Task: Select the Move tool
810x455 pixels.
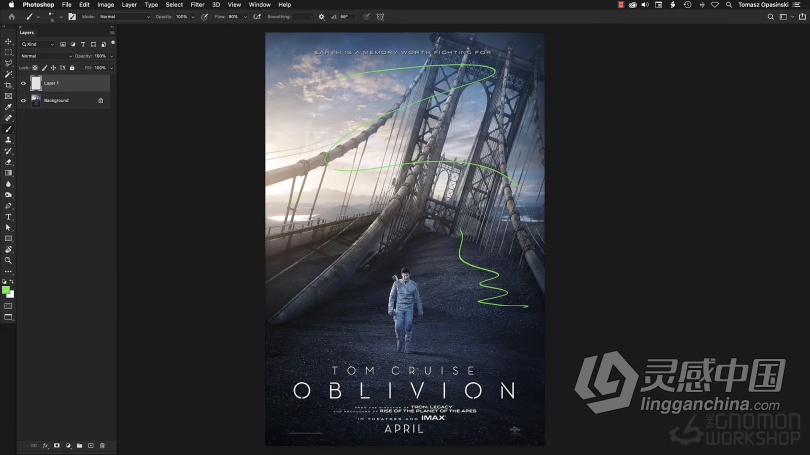Action: [8, 41]
